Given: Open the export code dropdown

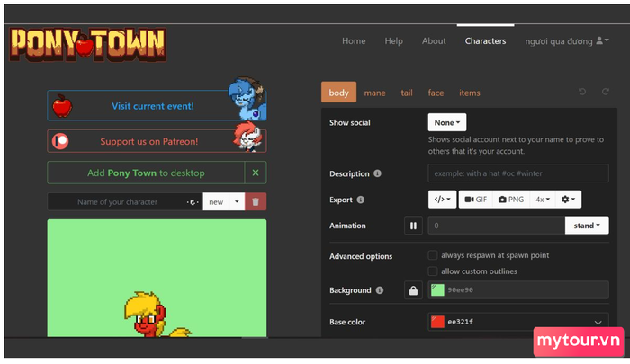Looking at the screenshot, I should coord(443,200).
